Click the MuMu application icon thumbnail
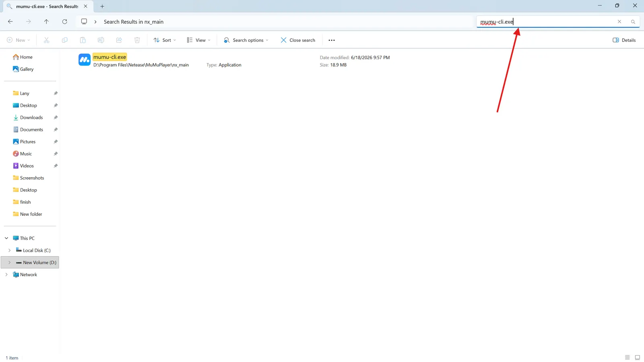The width and height of the screenshot is (644, 362). [85, 60]
